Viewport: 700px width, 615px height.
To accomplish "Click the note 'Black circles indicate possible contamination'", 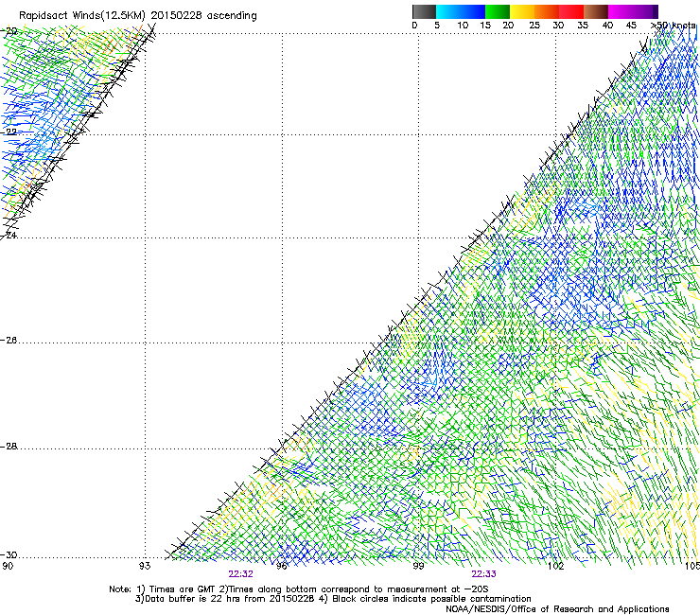I will (431, 599).
